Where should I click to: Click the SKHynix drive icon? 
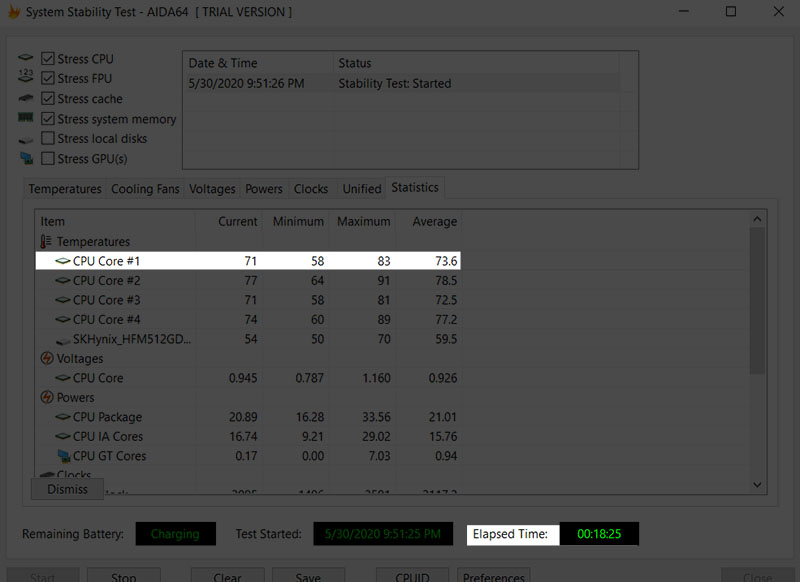[63, 340]
